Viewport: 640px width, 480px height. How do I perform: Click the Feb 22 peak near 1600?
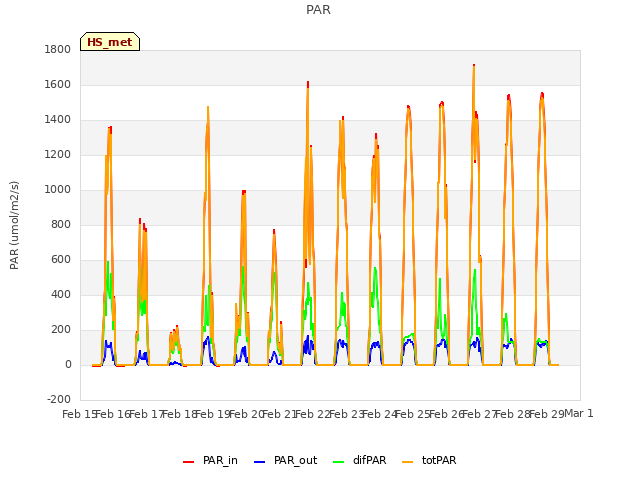pyautogui.click(x=308, y=82)
